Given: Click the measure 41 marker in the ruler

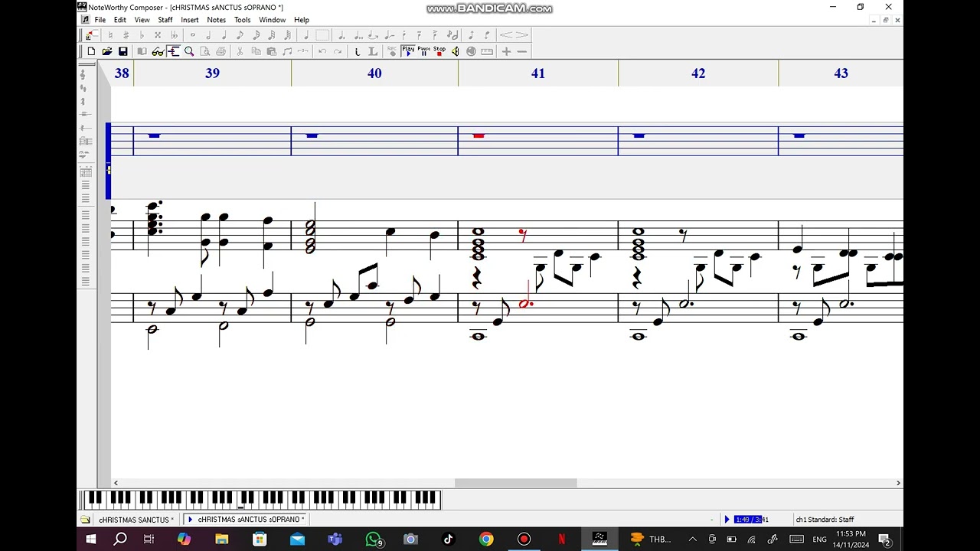Looking at the screenshot, I should click(538, 73).
